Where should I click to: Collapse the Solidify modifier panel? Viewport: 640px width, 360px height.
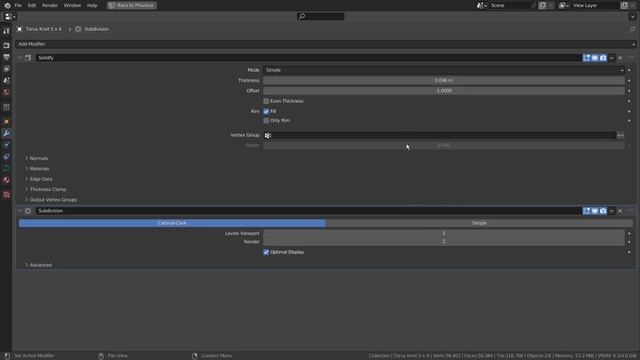coord(20,58)
